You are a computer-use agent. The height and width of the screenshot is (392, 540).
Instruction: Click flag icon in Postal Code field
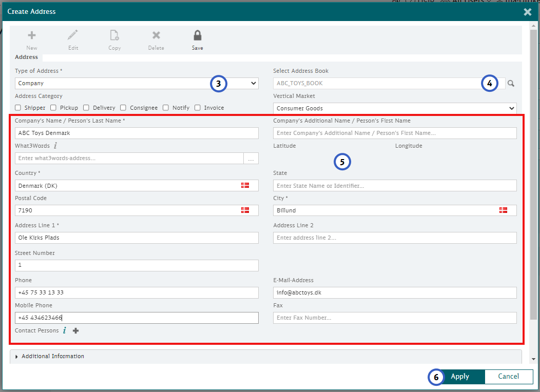point(245,210)
